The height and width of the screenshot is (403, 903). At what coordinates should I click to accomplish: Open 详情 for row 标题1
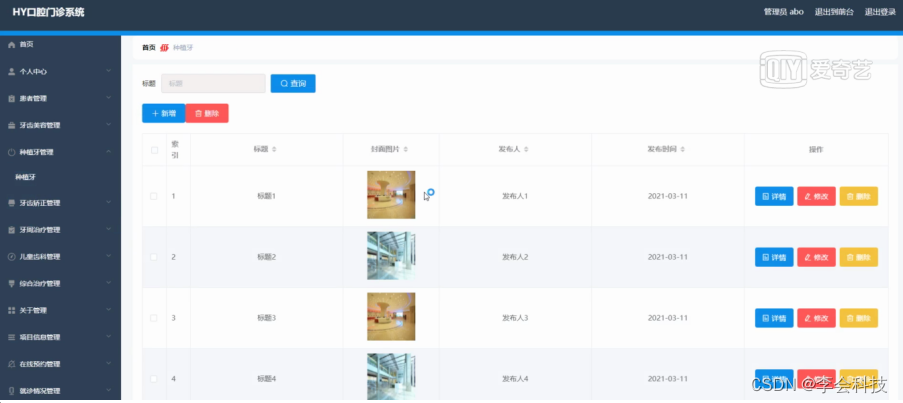click(x=774, y=196)
